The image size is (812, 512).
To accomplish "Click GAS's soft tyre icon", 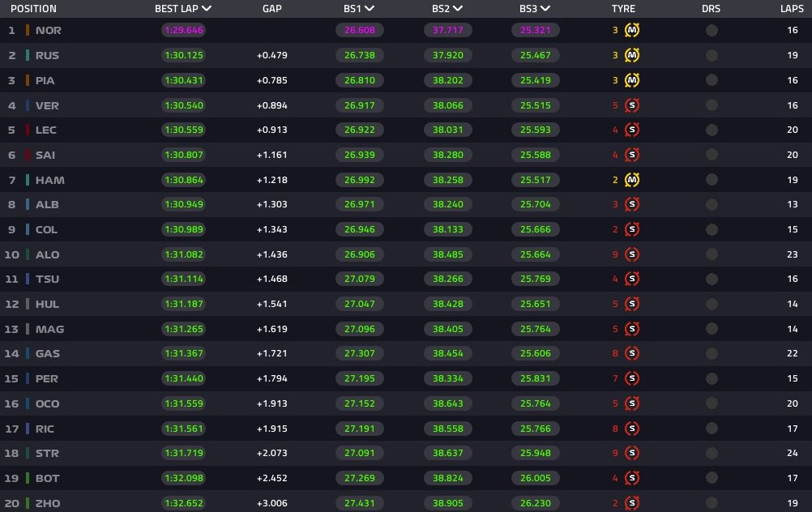I will 632,353.
